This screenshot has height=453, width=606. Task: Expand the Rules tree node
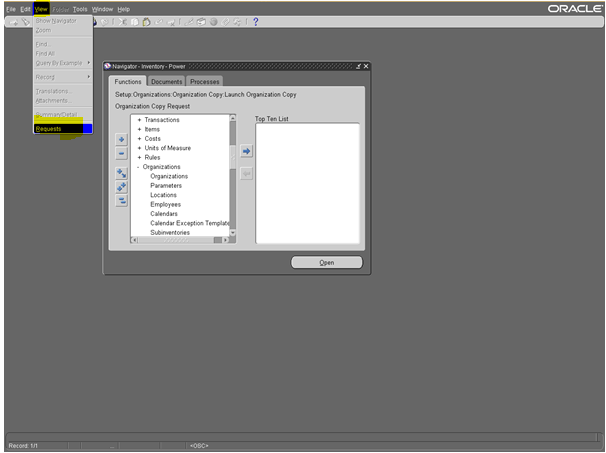pyautogui.click(x=139, y=157)
